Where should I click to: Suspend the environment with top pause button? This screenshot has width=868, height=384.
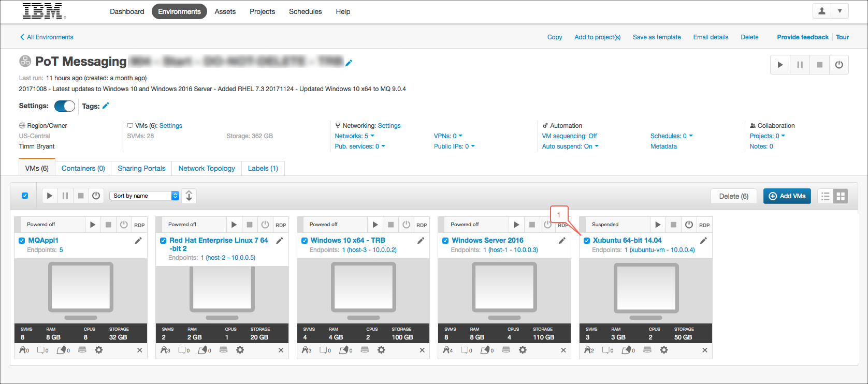[x=800, y=65]
